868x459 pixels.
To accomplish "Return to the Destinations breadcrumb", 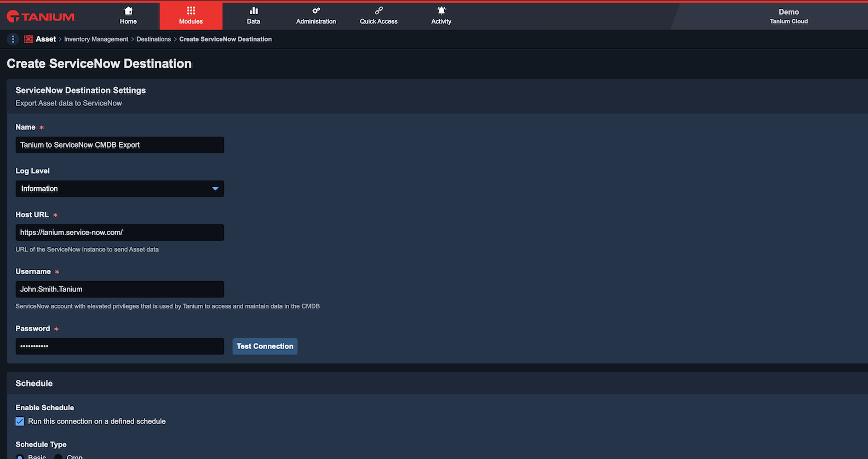I will click(153, 39).
